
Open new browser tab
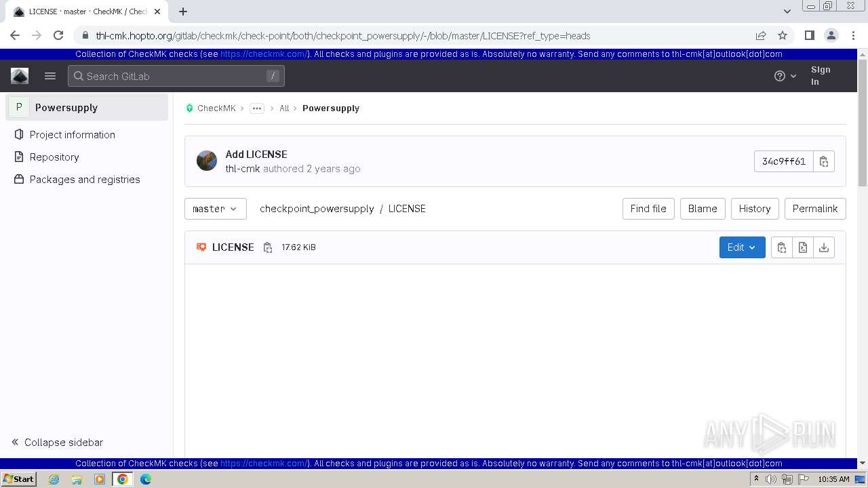click(183, 12)
